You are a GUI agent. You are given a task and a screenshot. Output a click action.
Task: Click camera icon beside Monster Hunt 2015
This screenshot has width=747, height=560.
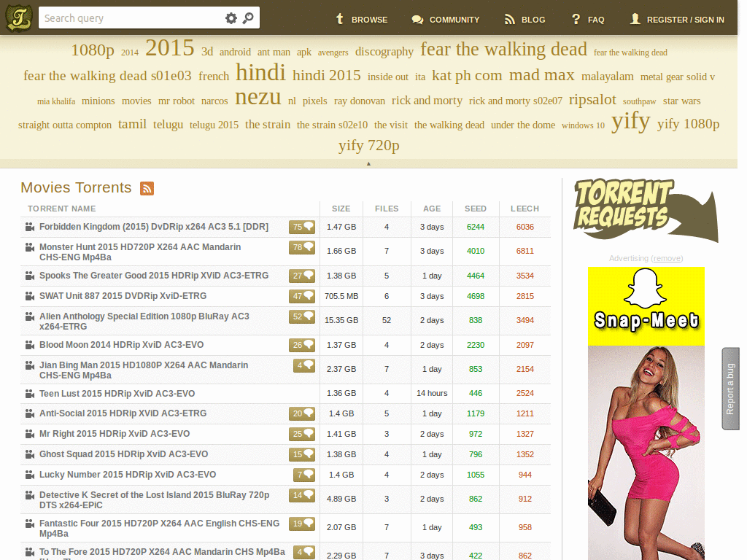click(30, 247)
